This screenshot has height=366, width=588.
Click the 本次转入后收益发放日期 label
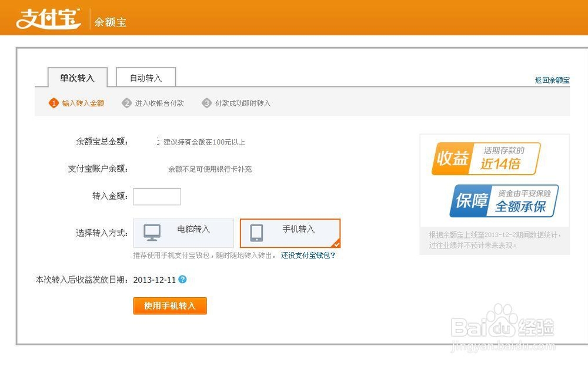(x=82, y=280)
